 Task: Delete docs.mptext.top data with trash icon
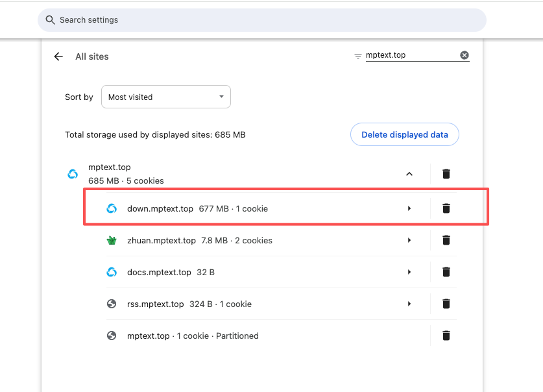[446, 272]
